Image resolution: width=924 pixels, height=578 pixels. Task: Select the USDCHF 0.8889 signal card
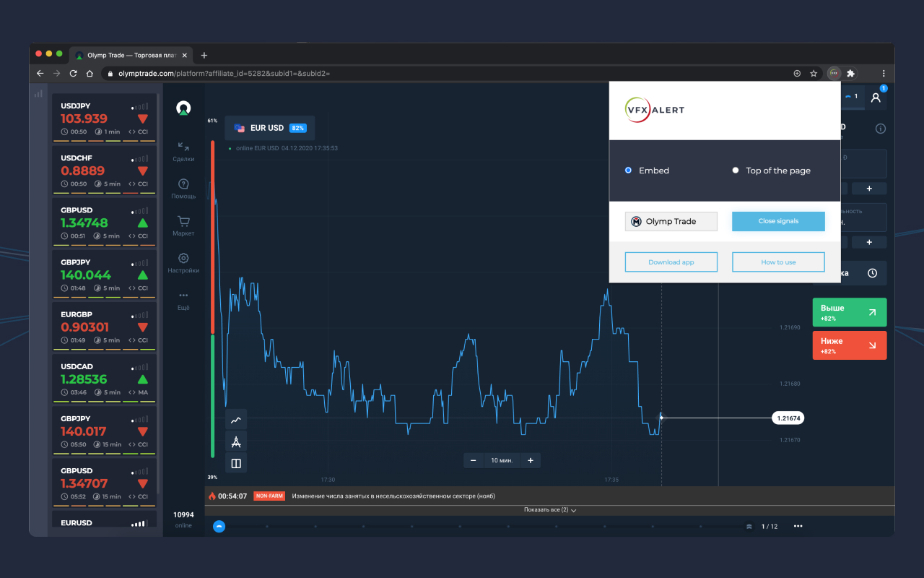(x=105, y=171)
